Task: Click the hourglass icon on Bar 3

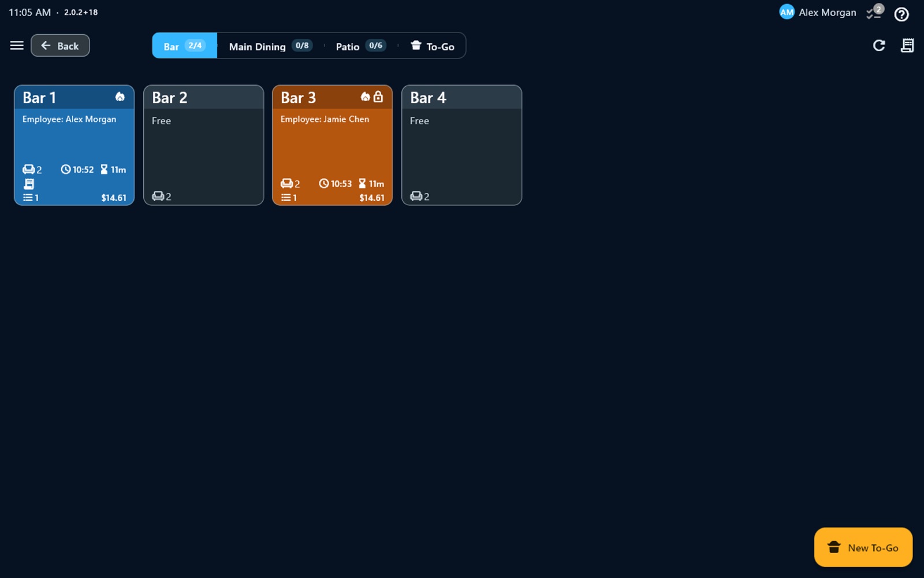Action: [362, 184]
